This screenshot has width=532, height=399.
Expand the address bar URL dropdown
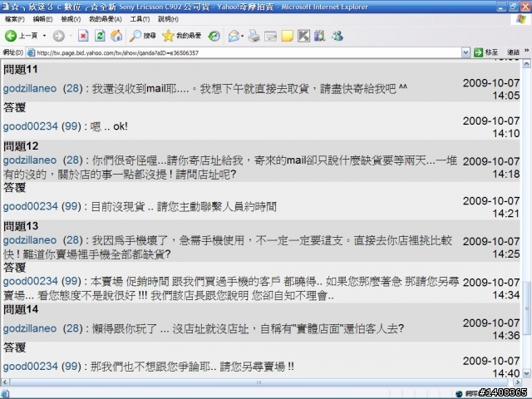(465, 52)
